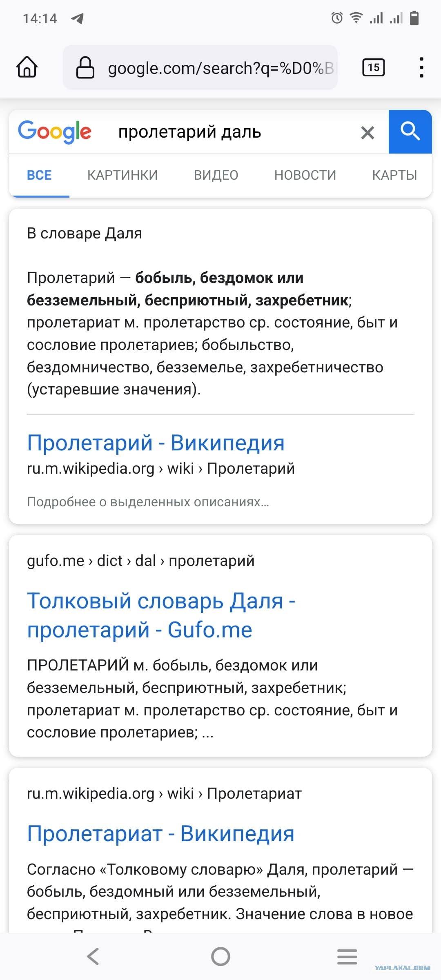Tap the Android back navigation arrow
441x980 pixels.
pyautogui.click(x=94, y=956)
